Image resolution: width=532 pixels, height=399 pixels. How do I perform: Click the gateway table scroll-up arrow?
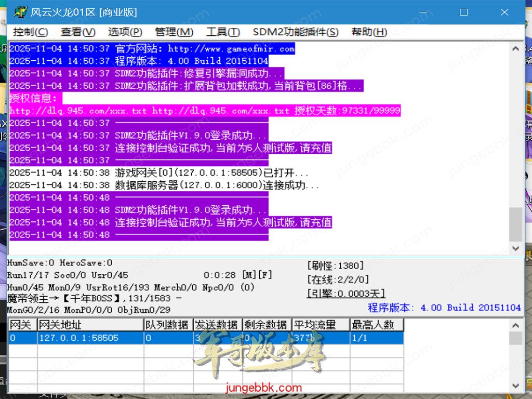[x=515, y=325]
